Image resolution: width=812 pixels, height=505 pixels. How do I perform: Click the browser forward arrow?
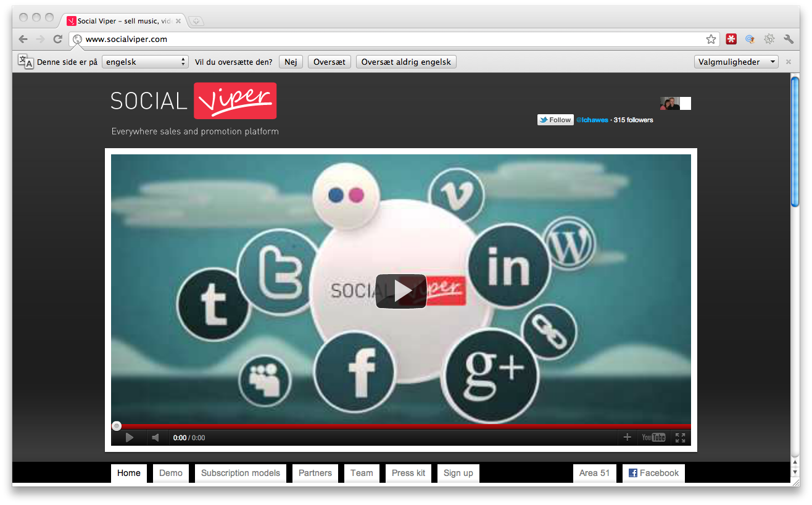(40, 39)
